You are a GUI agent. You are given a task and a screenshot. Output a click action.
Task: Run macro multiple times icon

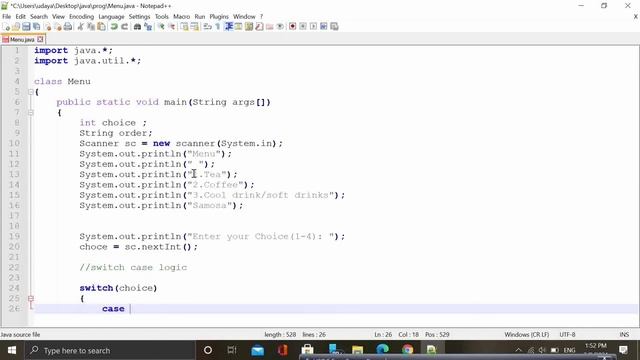(x=324, y=27)
